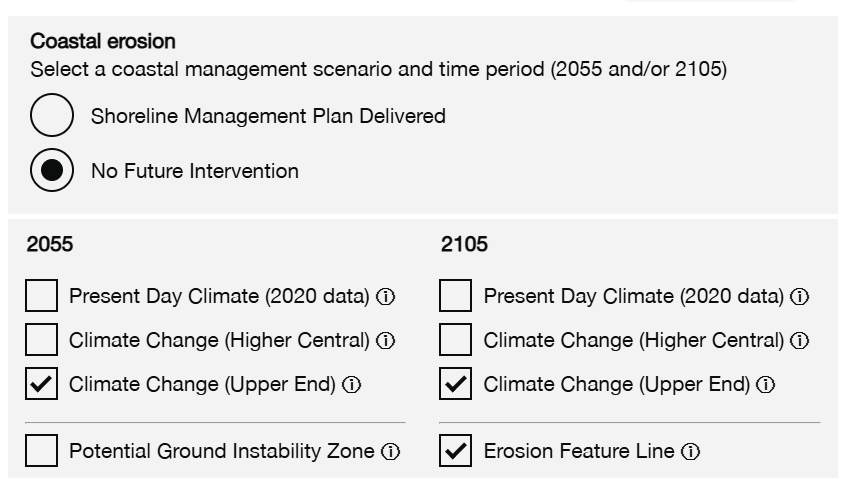Click the 2105 column heading
The width and height of the screenshot is (846, 482).
pyautogui.click(x=464, y=245)
